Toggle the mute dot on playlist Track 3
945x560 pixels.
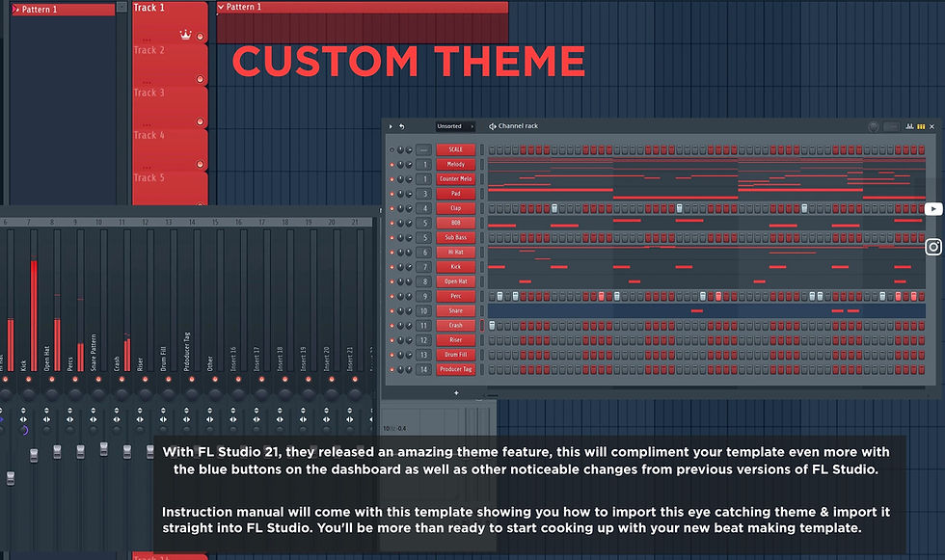click(201, 121)
